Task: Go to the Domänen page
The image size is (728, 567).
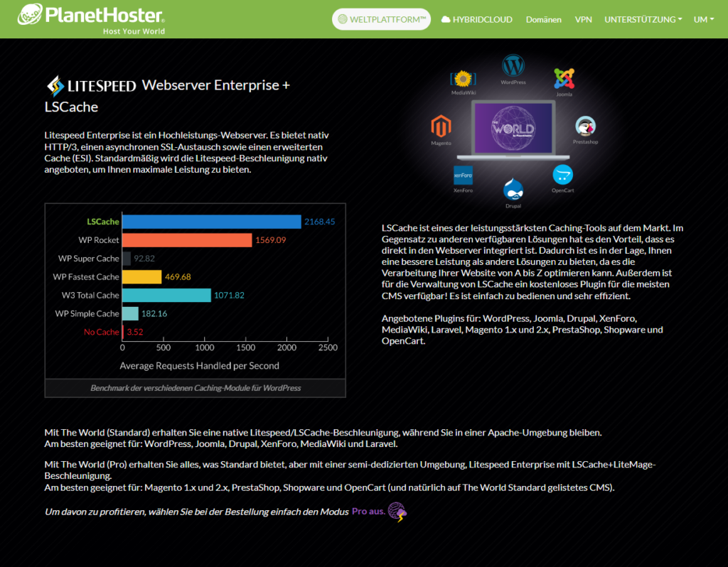Action: [x=543, y=19]
